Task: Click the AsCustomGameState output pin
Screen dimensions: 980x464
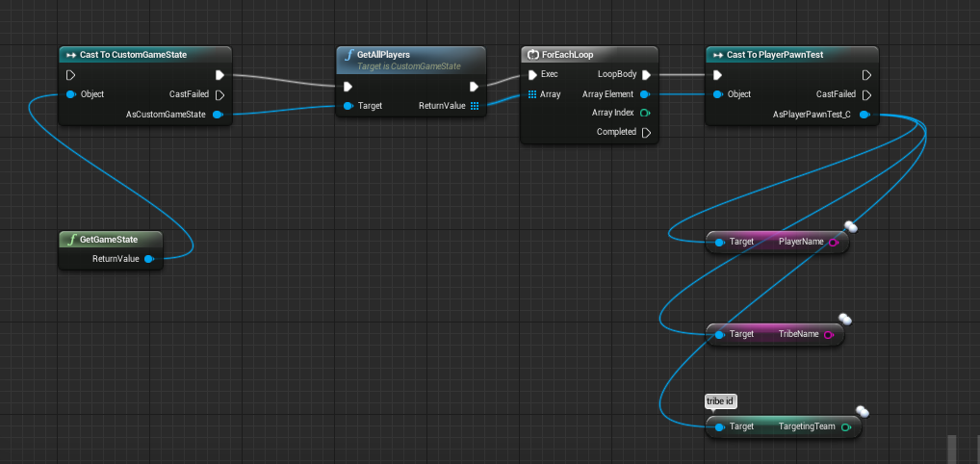Action: [218, 115]
